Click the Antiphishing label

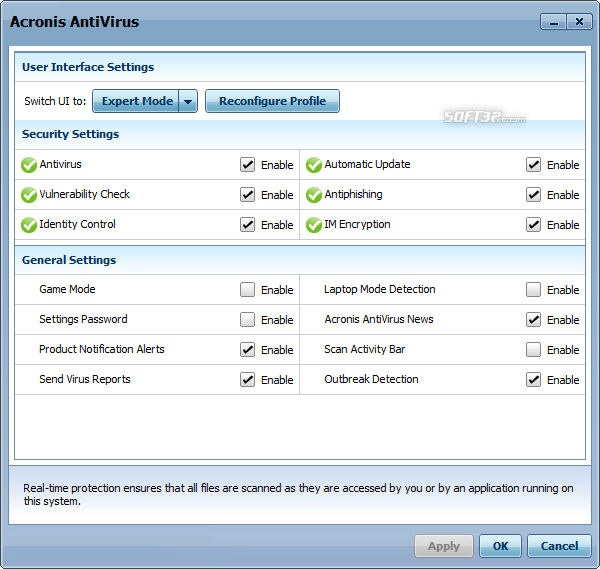353,194
